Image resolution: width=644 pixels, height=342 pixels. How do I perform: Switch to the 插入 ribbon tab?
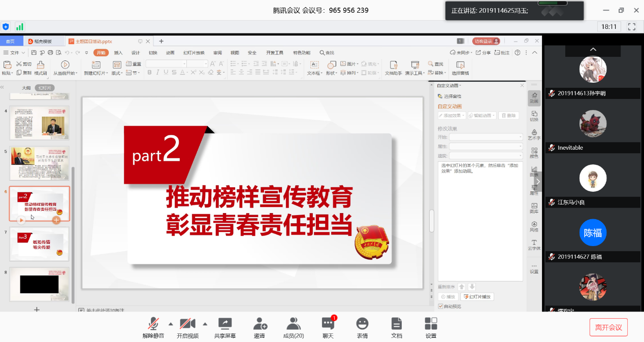coord(118,53)
